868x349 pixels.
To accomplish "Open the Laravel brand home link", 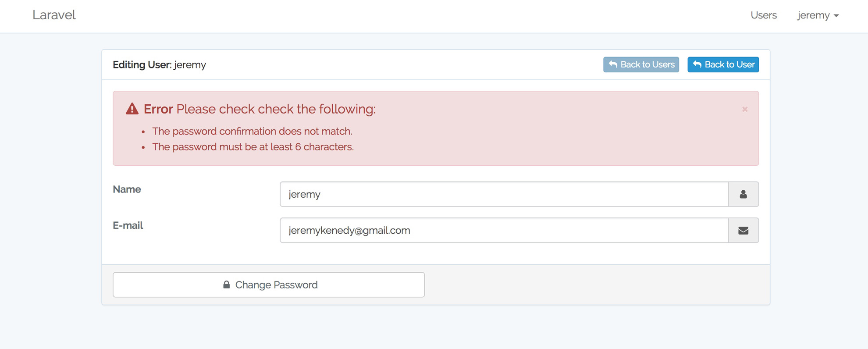I will tap(54, 15).
